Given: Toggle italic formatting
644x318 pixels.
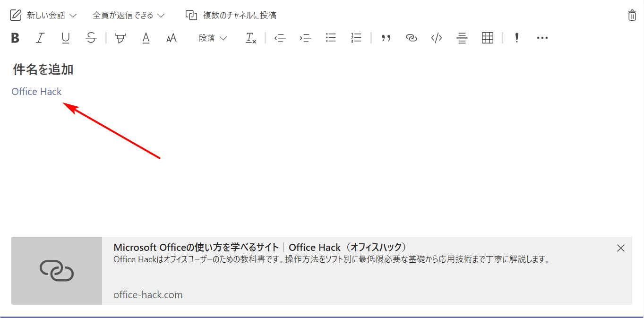Looking at the screenshot, I should pos(40,38).
